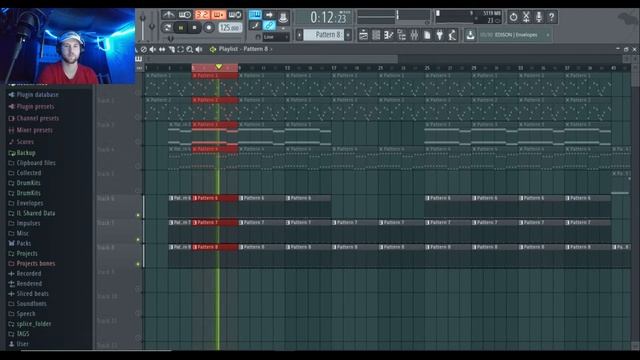Screen dimensions: 640x360
Task: Click the microphone one-click recording icon
Action: [x=539, y=17]
